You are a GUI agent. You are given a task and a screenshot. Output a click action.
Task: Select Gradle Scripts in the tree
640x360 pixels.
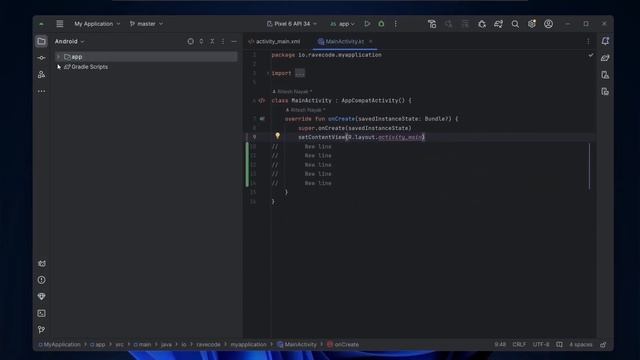pyautogui.click(x=89, y=67)
